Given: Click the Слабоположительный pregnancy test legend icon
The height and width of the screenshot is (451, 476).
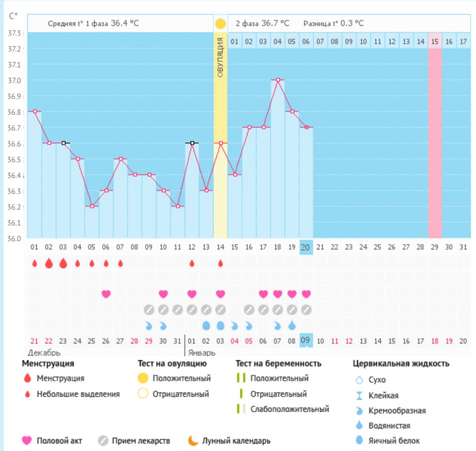Looking at the screenshot, I should tap(241, 409).
